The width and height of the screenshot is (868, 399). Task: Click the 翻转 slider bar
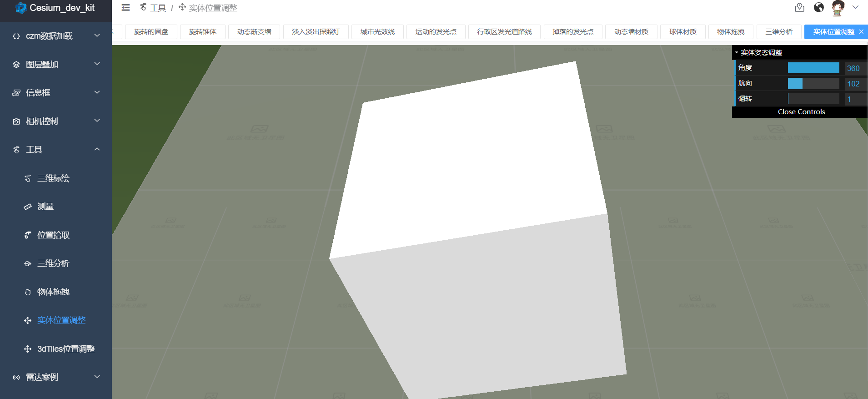coord(813,99)
